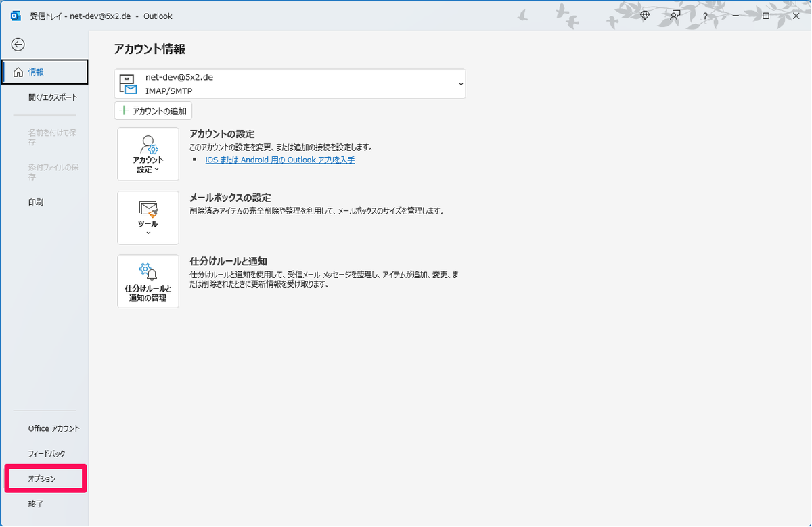
Task: Open フィードバック page
Action: coord(45,453)
